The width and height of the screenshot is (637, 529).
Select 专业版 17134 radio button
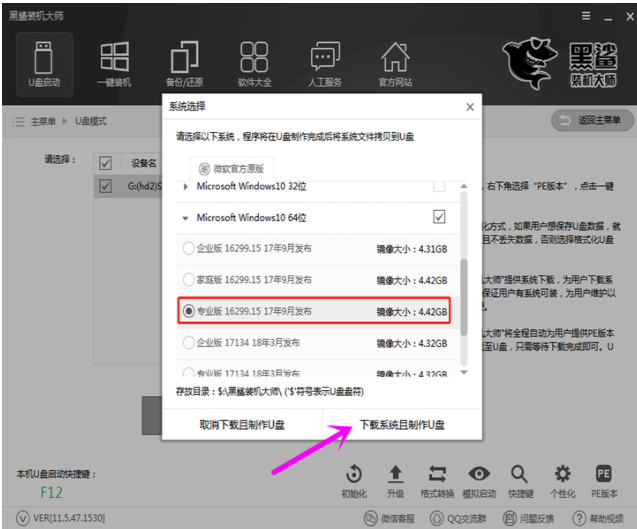pyautogui.click(x=188, y=373)
